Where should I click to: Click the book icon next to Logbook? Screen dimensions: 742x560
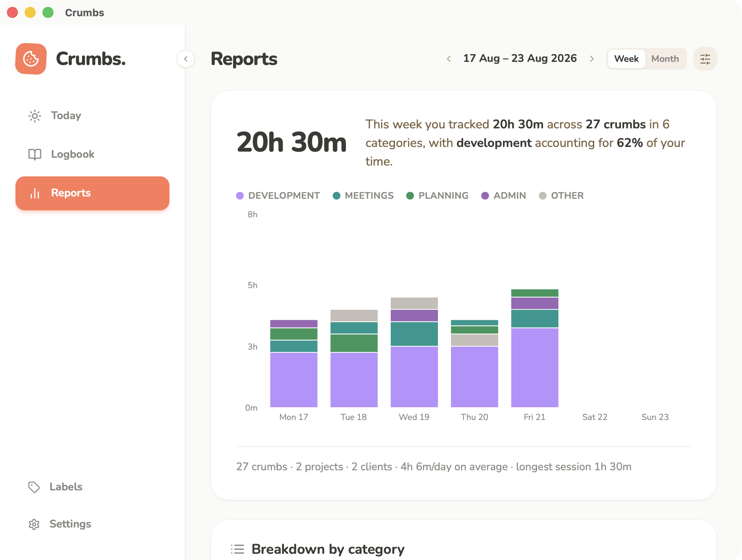[35, 154]
